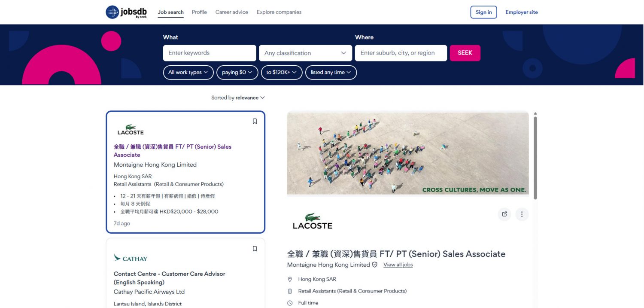Screen dimensions: 644x308
Task: Click the verified shield icon beside Montaigne
Action: pos(375,265)
